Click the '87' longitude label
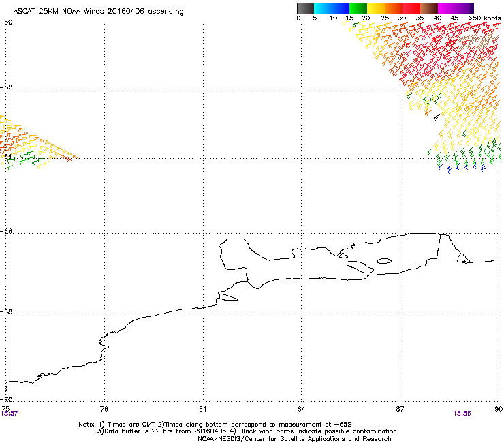The image size is (504, 443). [x=400, y=409]
